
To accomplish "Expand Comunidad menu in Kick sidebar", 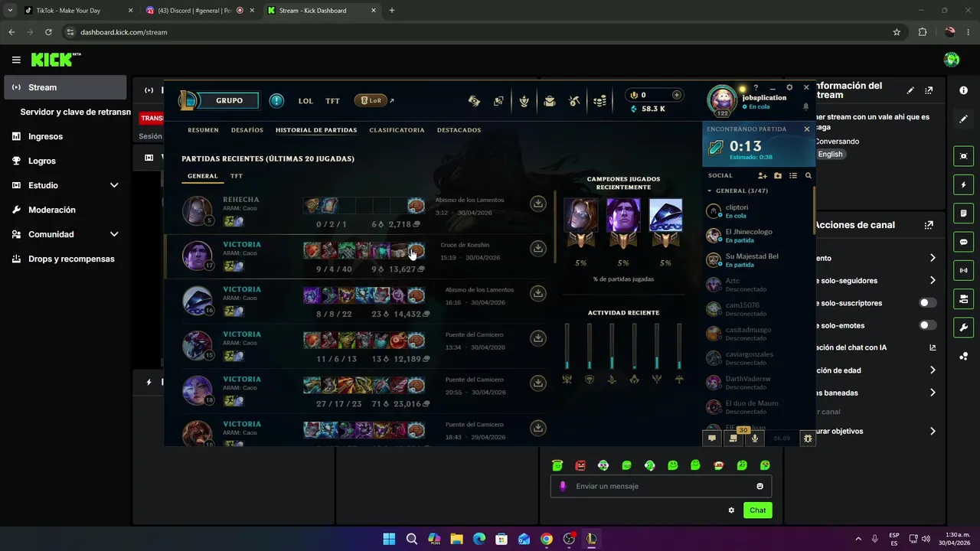I will coord(114,234).
